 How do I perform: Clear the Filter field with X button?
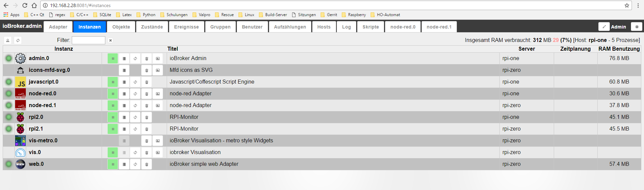point(110,40)
